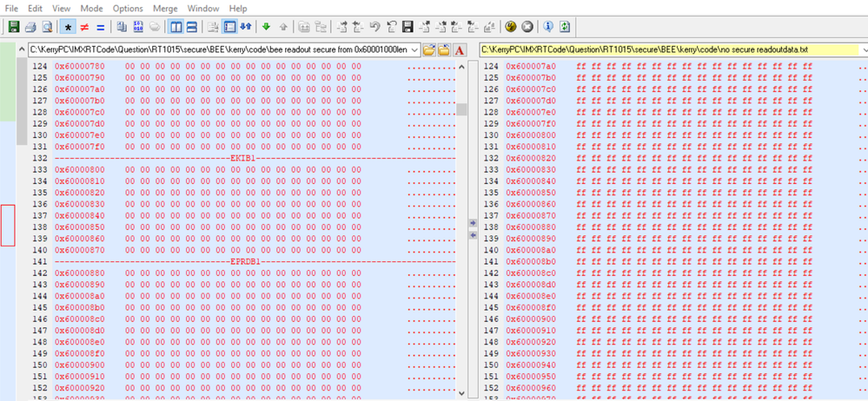
Task: Toggle horizontal stacked split layout
Action: (191, 27)
